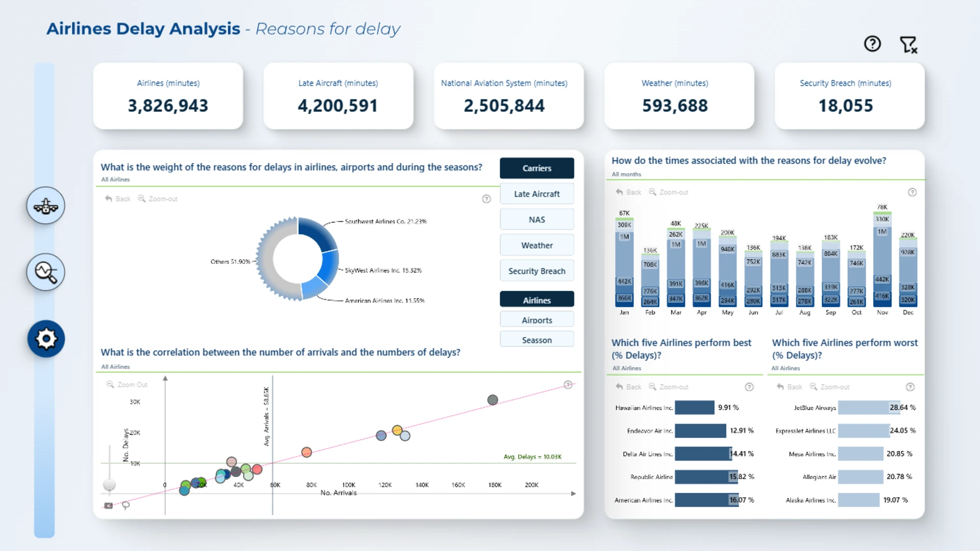Click the Hawaiian Airlines bar
980x551 pixels.
coord(695,408)
